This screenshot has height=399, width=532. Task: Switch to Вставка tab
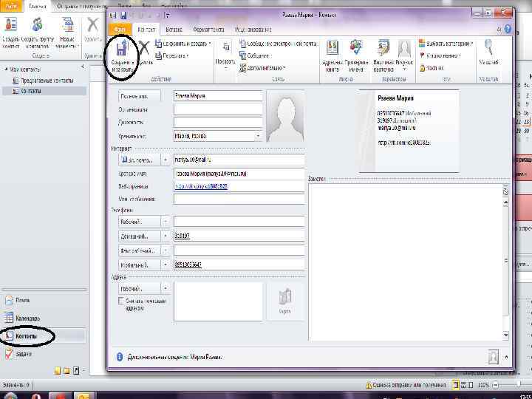pyautogui.click(x=174, y=30)
